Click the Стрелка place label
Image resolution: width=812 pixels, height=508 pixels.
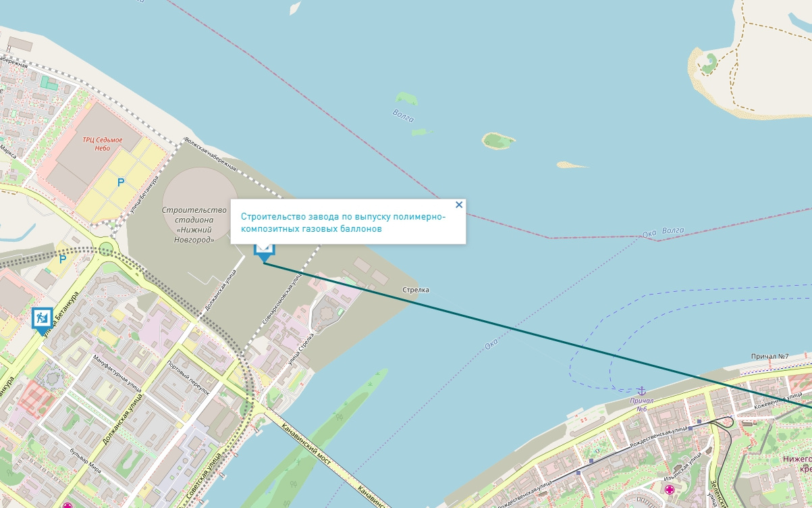click(x=416, y=290)
